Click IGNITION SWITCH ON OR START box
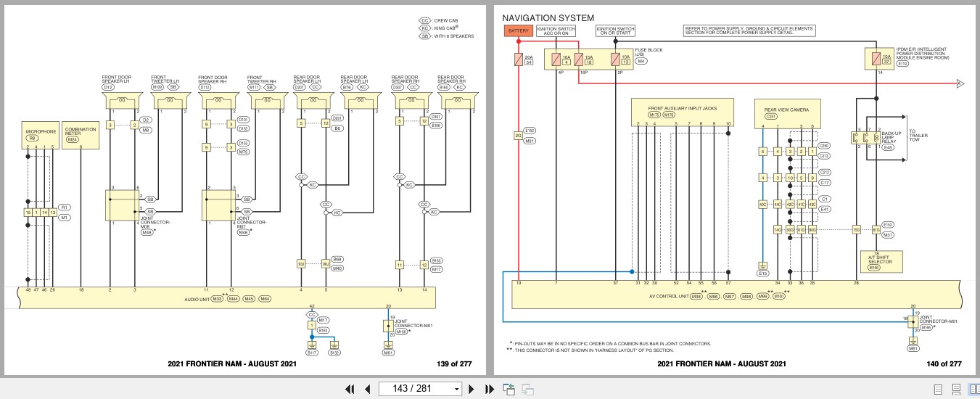 pyautogui.click(x=616, y=31)
